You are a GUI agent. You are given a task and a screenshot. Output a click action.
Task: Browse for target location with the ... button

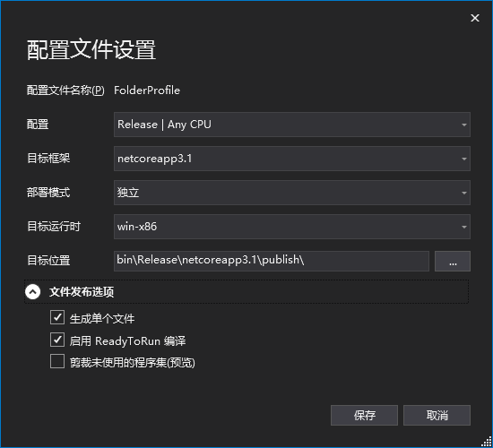point(453,261)
